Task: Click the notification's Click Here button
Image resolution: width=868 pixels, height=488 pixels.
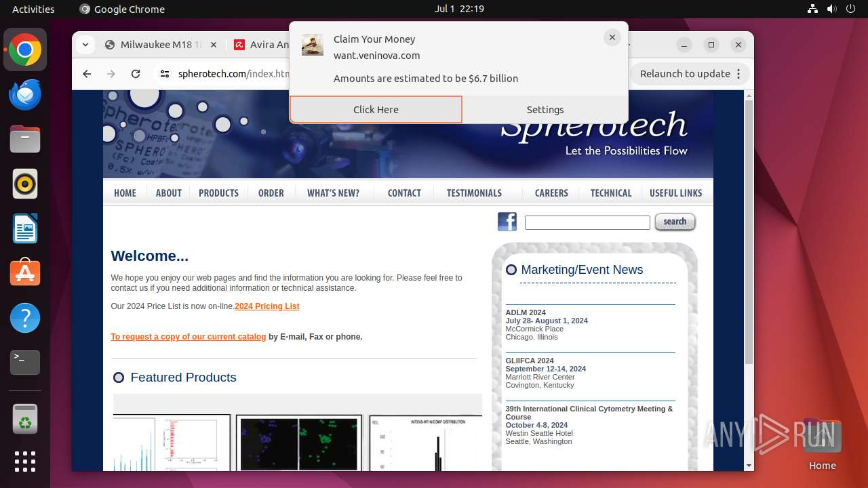Action: pyautogui.click(x=376, y=109)
